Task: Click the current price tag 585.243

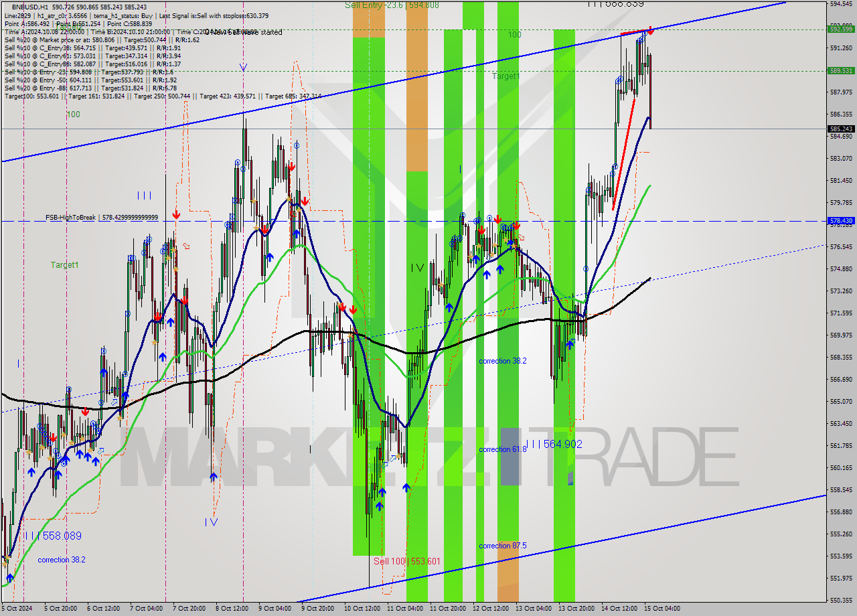Action: tap(841, 129)
